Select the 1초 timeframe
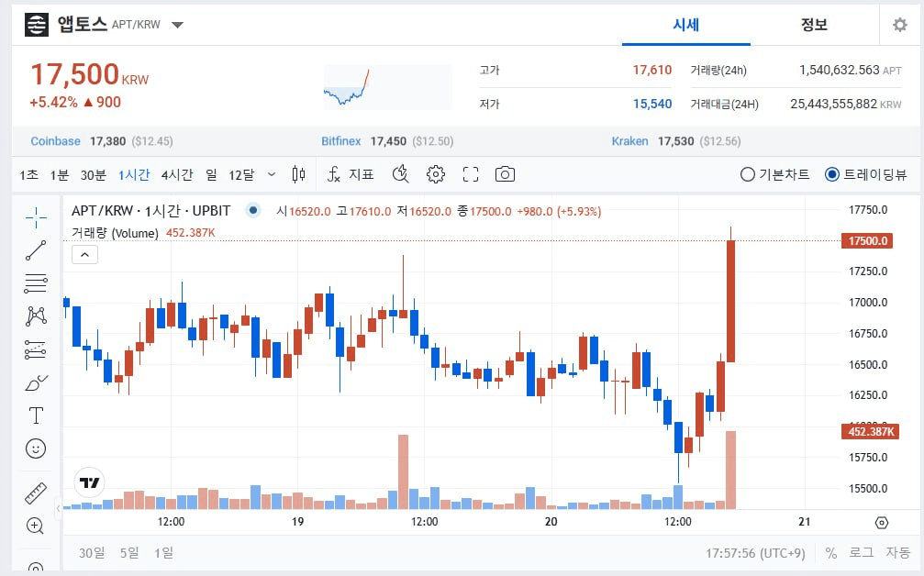The height and width of the screenshot is (576, 924). click(x=28, y=175)
